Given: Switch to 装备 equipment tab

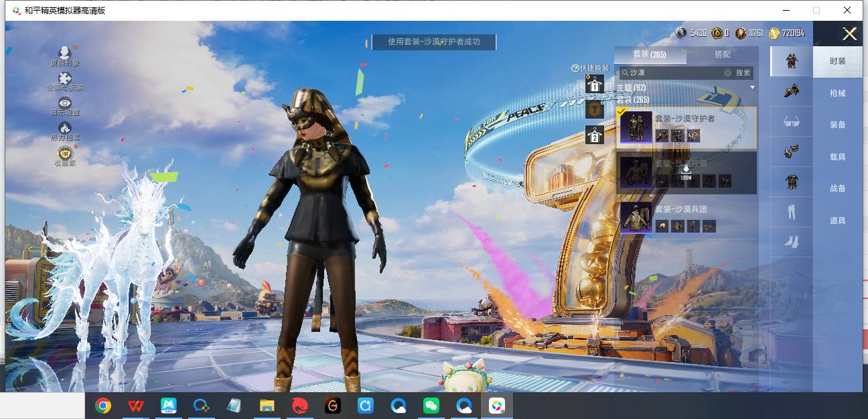Looking at the screenshot, I should [x=838, y=125].
